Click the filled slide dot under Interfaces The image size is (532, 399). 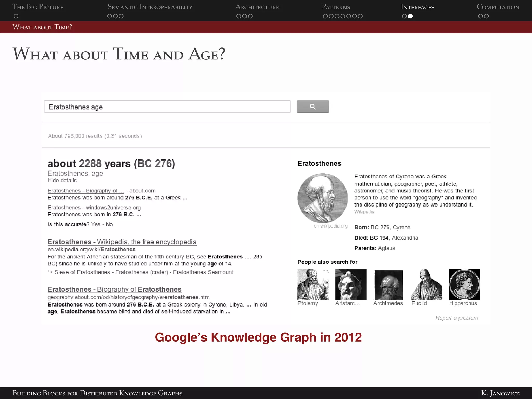pyautogui.click(x=410, y=16)
